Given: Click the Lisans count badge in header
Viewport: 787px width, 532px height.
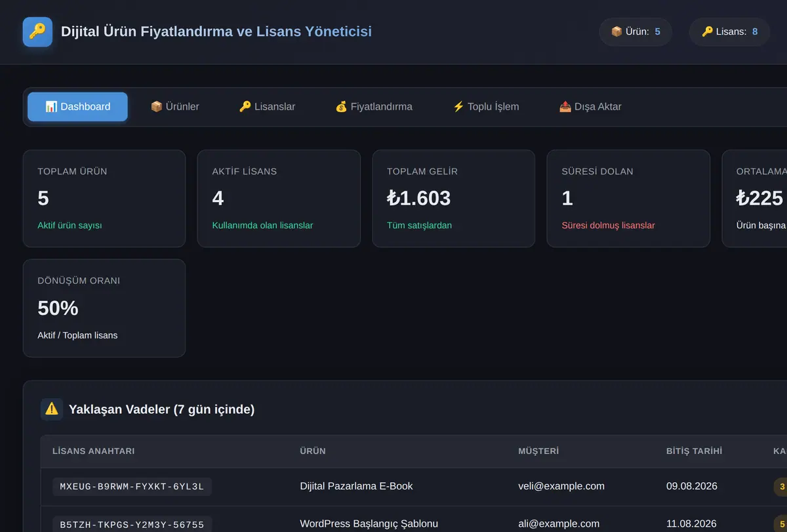Looking at the screenshot, I should (x=729, y=31).
